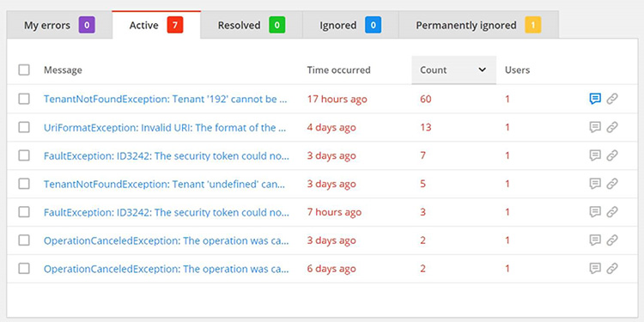Click purple 0 badge on My errors
This screenshot has height=322, width=644.
(87, 25)
